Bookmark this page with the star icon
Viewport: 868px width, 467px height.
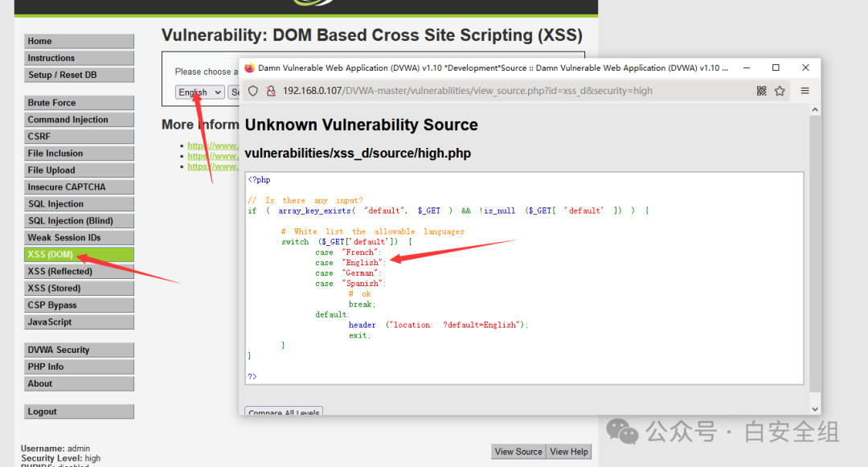780,91
